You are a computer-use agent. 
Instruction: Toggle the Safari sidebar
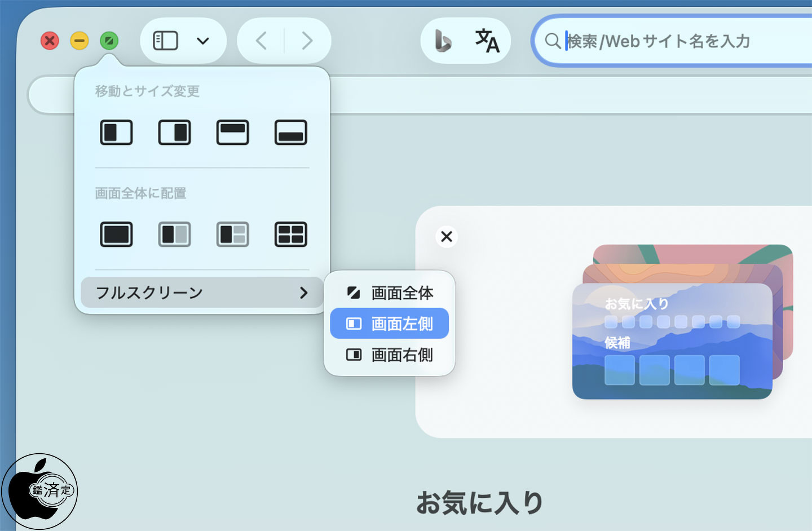click(x=166, y=41)
